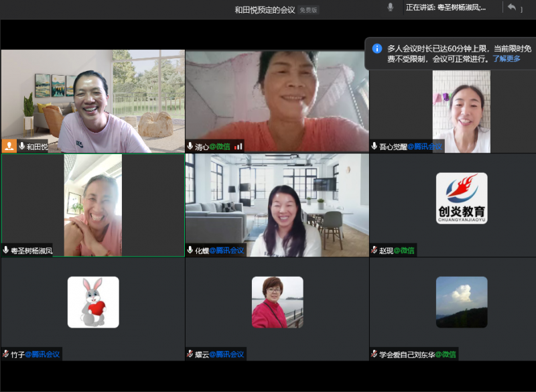Select the cloud photo avatar of 学会爱自己刘东华
This screenshot has height=392, width=536.
[x=462, y=302]
